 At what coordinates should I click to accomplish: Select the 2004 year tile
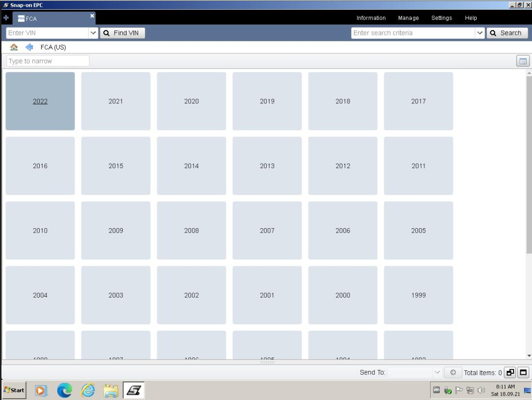(40, 295)
